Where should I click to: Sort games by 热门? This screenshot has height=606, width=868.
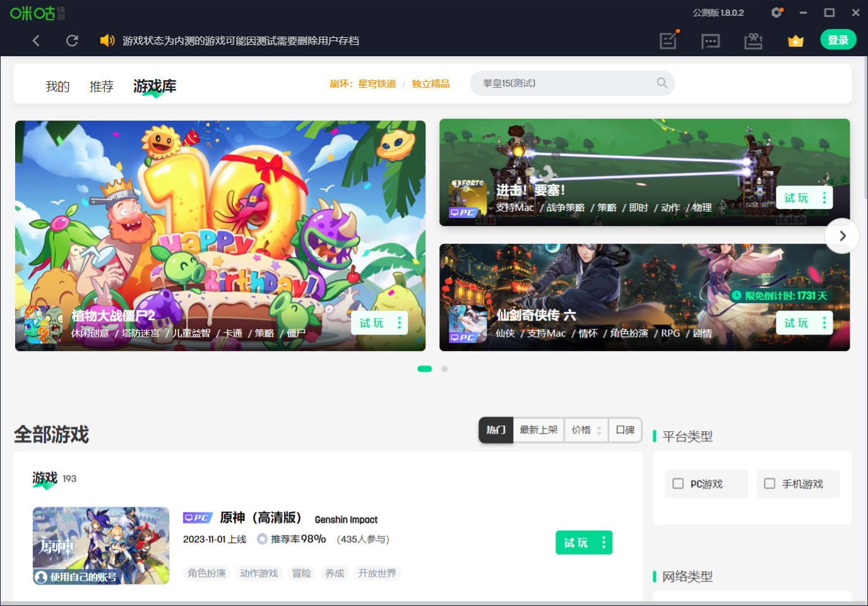(496, 430)
